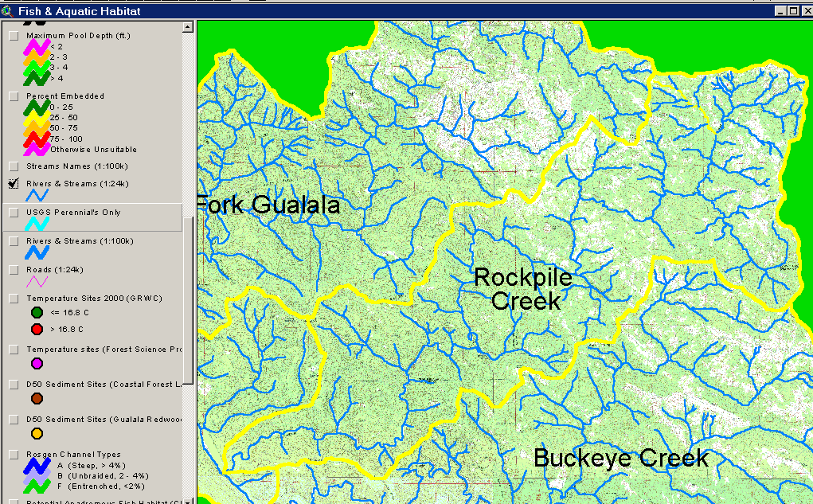Click the cyan line symbol under USGS Perennial's Only
The width and height of the screenshot is (813, 504).
[x=37, y=224]
